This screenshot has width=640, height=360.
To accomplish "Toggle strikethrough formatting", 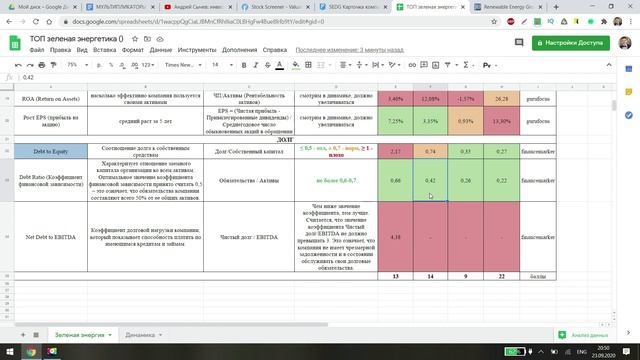I will click(x=268, y=65).
